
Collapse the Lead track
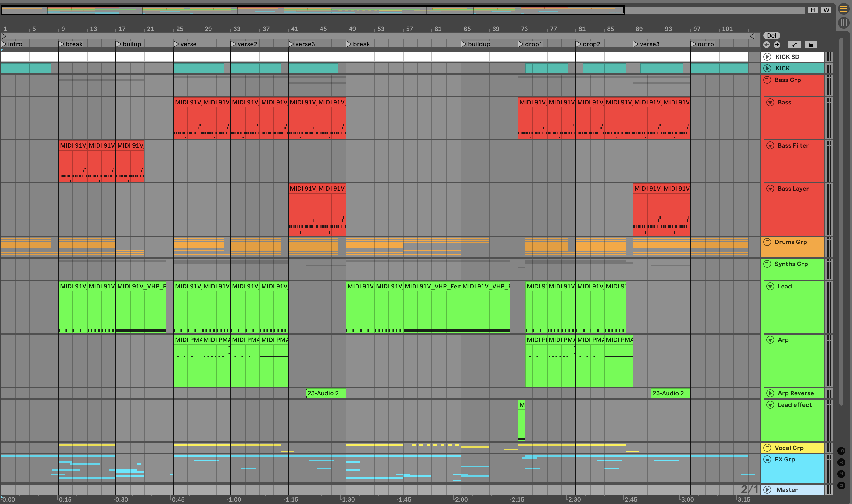tap(770, 286)
